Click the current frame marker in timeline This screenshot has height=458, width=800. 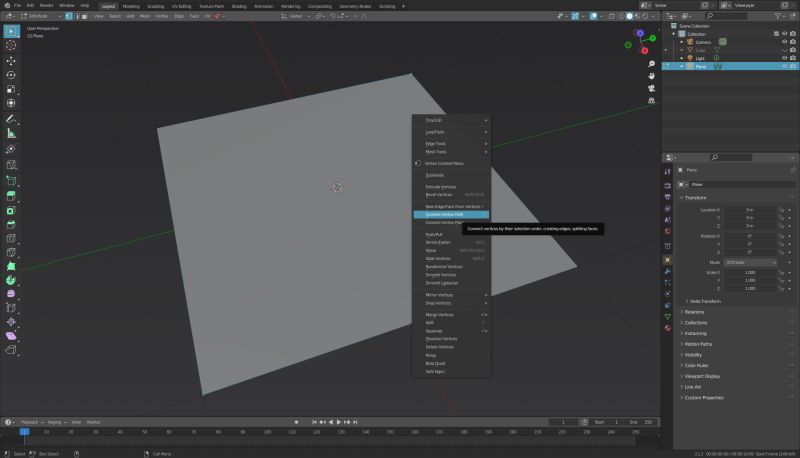coord(24,432)
